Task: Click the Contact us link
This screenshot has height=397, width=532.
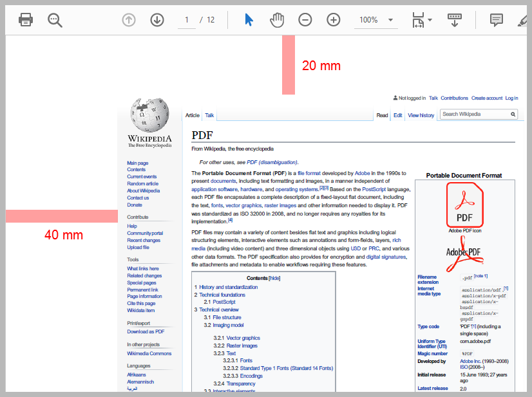Action: pos(138,198)
